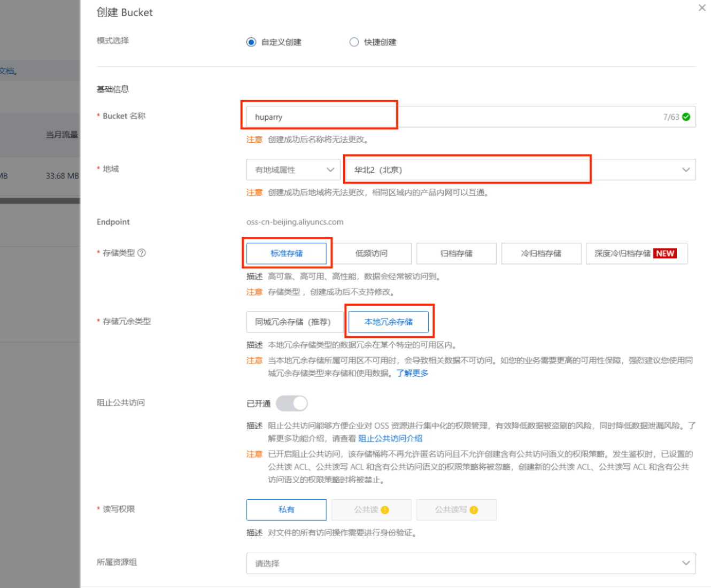Choose 标准存储 storage type
The height and width of the screenshot is (588, 711).
click(x=287, y=253)
